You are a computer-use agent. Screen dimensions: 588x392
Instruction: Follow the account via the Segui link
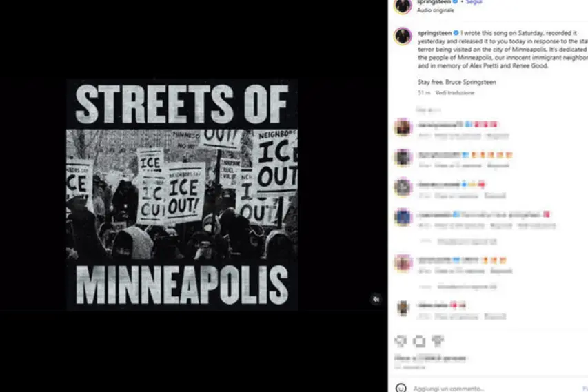474,2
